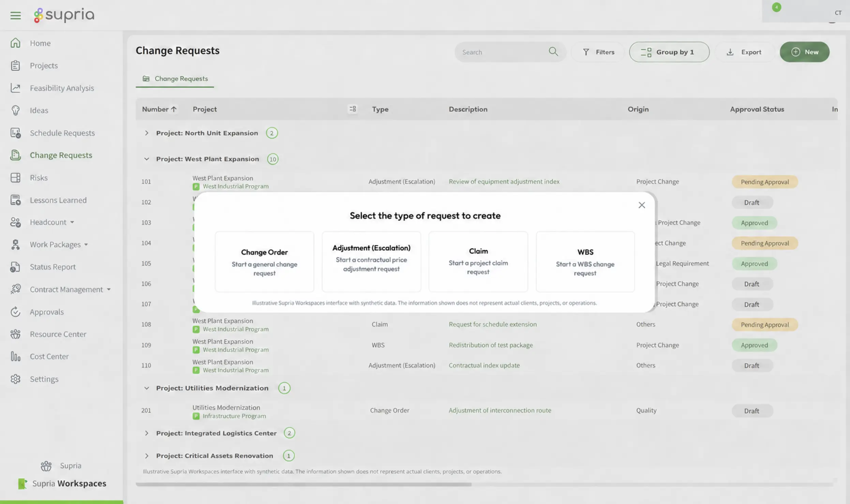This screenshot has width=850, height=504.
Task: Open Infrastructure Program link in row 201
Action: 234,416
